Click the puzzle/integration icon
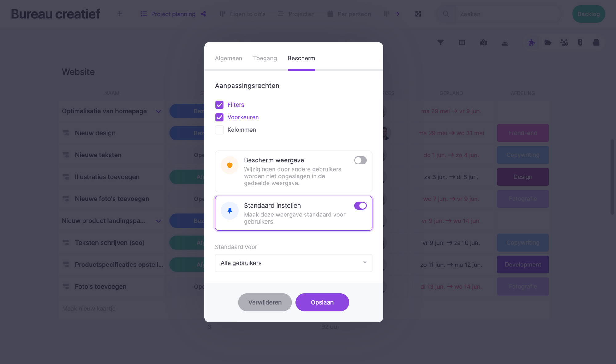616x364 pixels. point(531,42)
